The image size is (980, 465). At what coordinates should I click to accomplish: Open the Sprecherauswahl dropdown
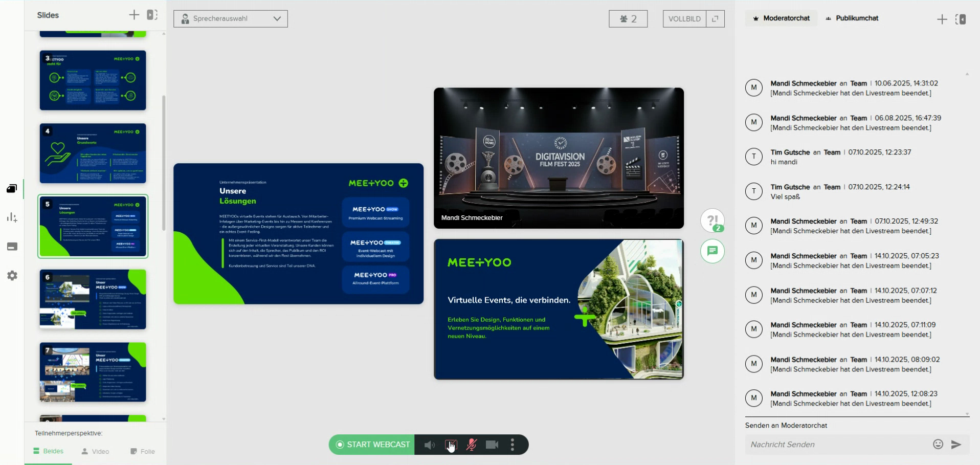230,19
